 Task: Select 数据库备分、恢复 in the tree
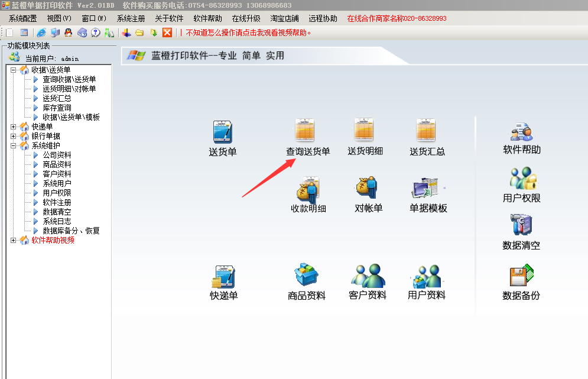pyautogui.click(x=72, y=231)
